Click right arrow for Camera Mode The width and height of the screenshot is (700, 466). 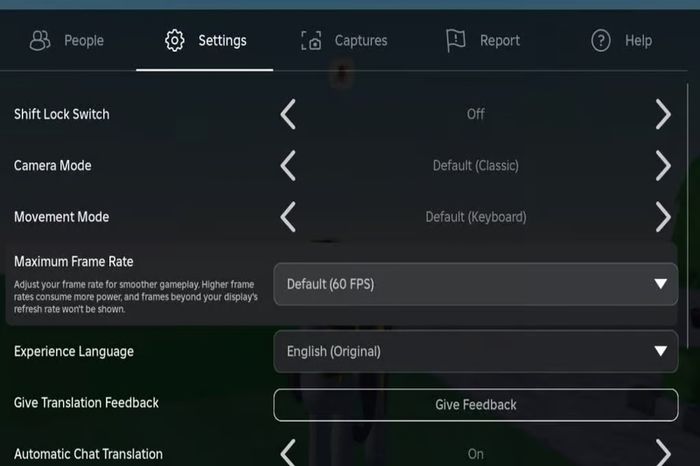point(663,166)
